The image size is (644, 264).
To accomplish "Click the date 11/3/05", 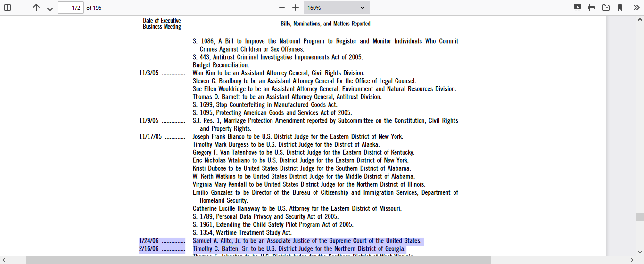I will pos(149,73).
